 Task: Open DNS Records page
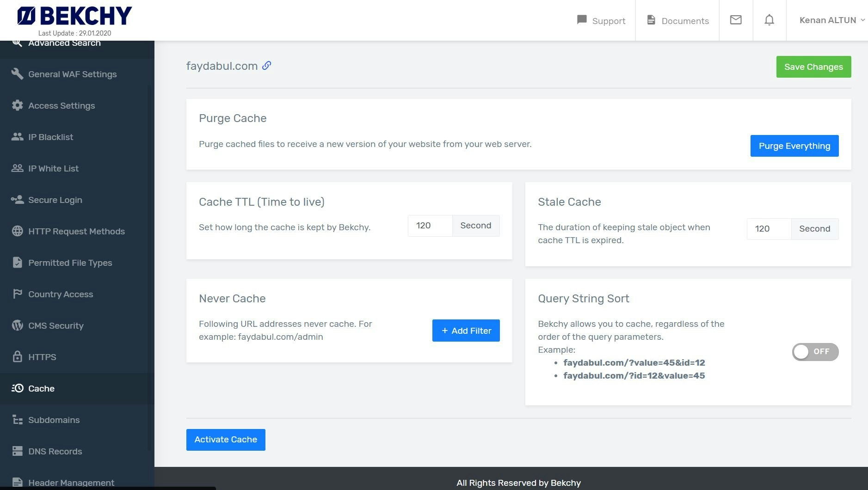77,451
